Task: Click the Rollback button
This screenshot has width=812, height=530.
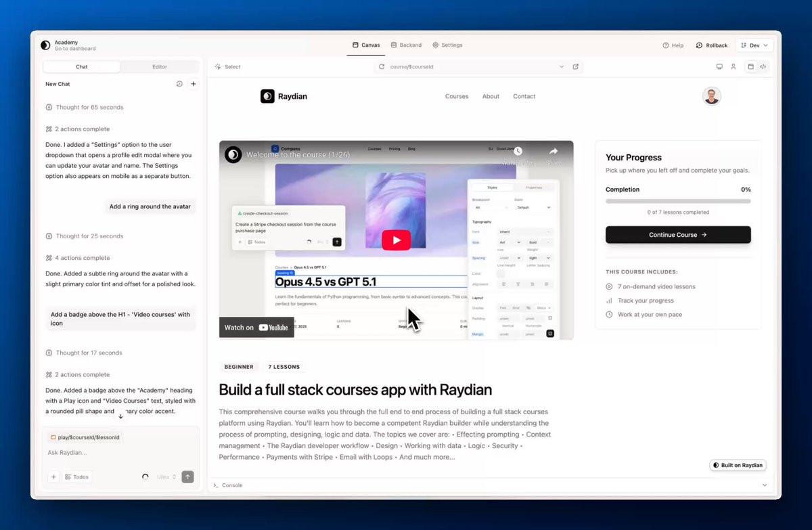Action: pos(712,45)
